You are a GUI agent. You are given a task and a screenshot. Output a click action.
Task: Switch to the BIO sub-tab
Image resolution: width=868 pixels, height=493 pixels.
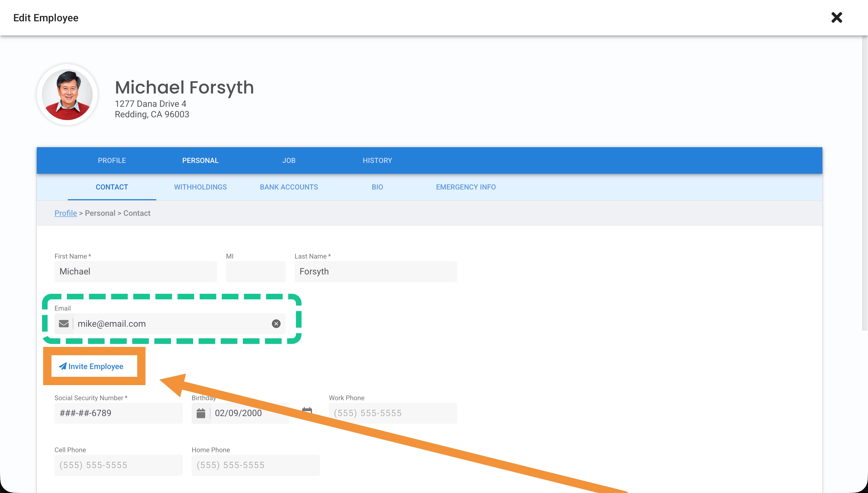coord(377,187)
